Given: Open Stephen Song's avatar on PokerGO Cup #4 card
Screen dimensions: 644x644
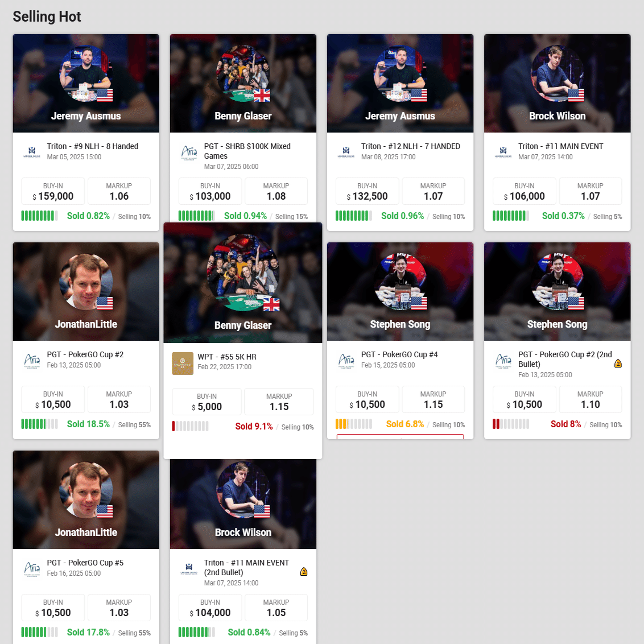Looking at the screenshot, I should point(400,280).
